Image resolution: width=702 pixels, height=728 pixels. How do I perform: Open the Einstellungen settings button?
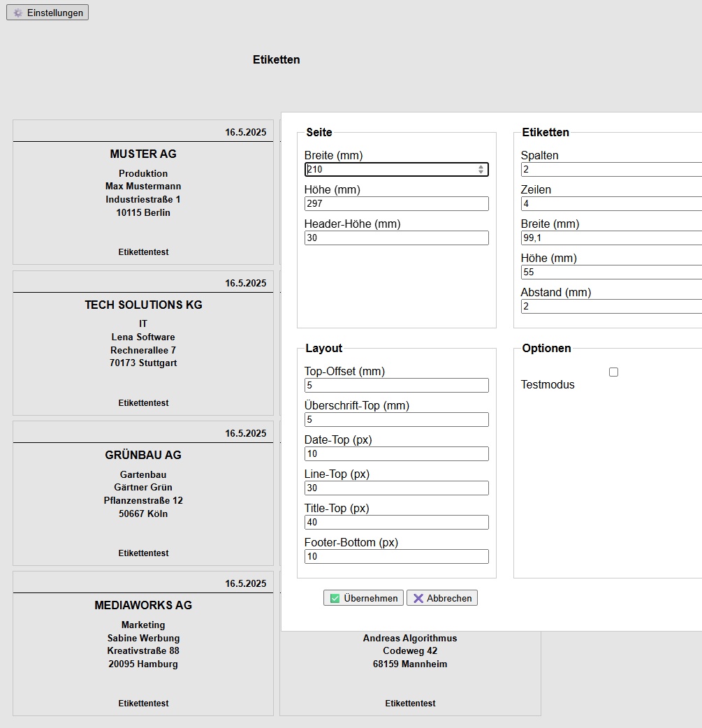click(x=47, y=13)
